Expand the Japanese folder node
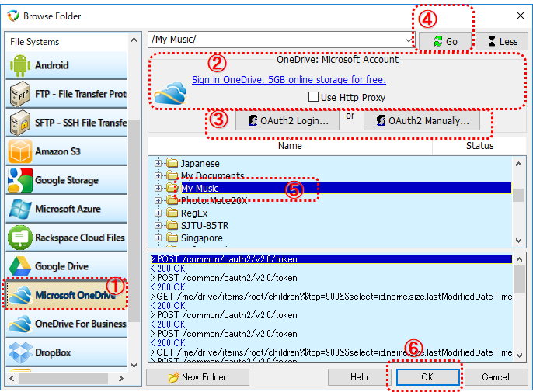The height and width of the screenshot is (392, 533). pos(158,163)
